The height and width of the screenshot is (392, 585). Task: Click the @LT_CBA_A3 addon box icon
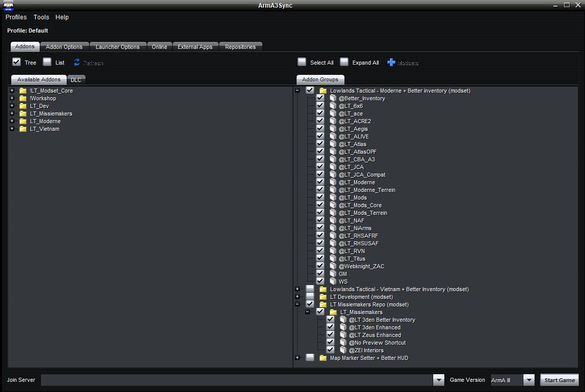click(x=333, y=159)
